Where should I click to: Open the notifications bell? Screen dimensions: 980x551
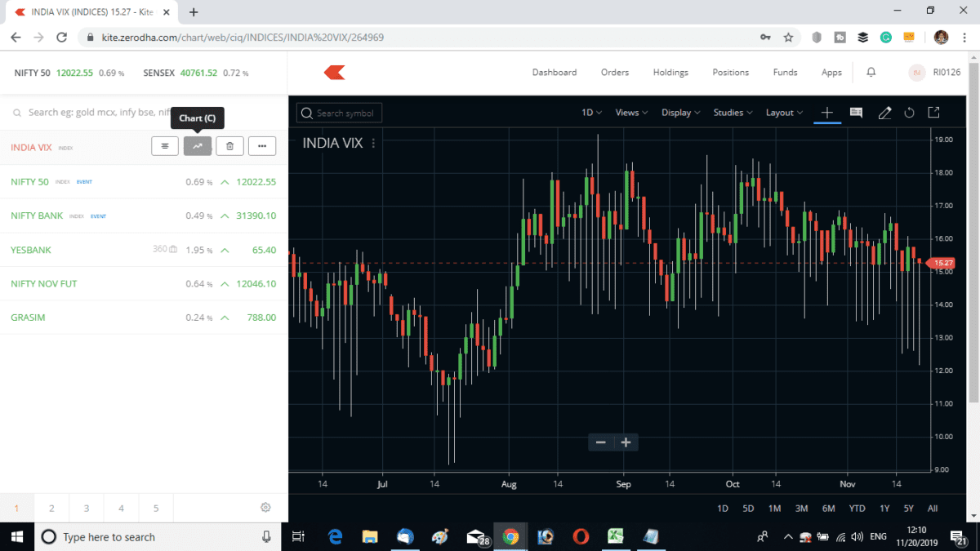(871, 73)
